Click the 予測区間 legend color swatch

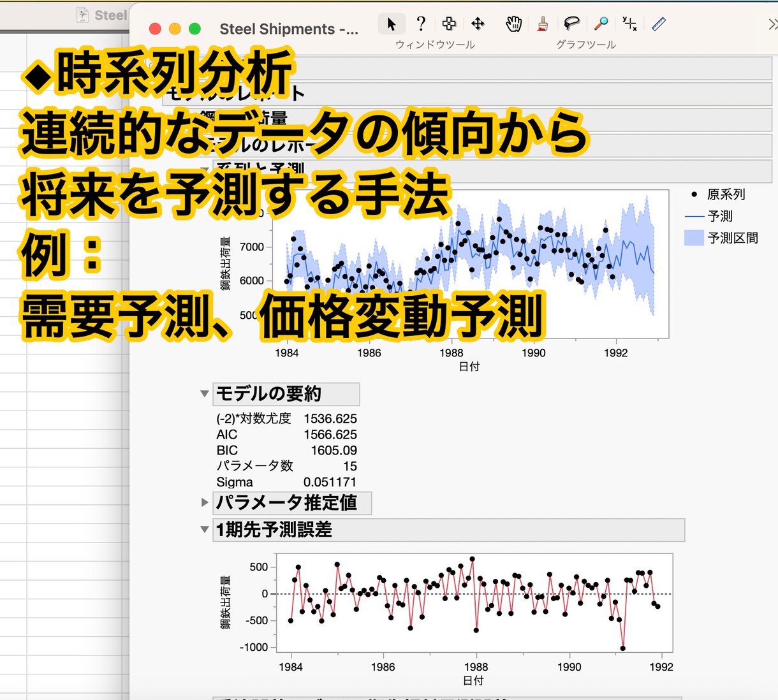pyautogui.click(x=694, y=238)
